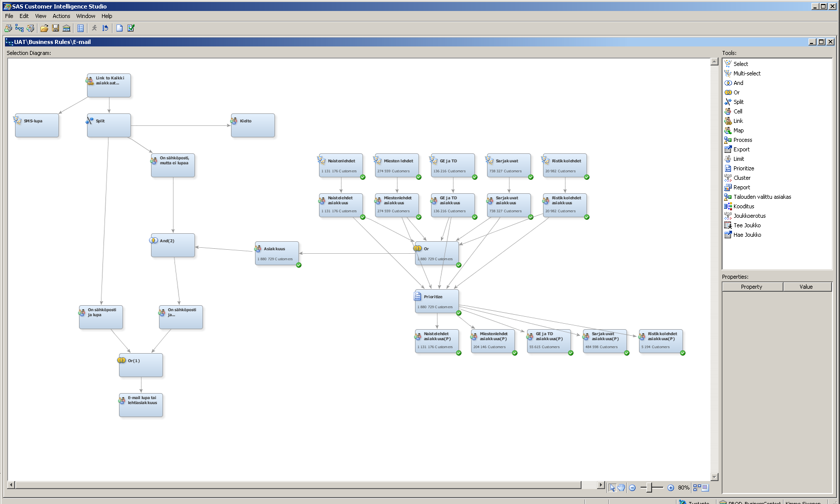Open the Edit menu
Image resolution: width=840 pixels, height=504 pixels.
(x=24, y=16)
